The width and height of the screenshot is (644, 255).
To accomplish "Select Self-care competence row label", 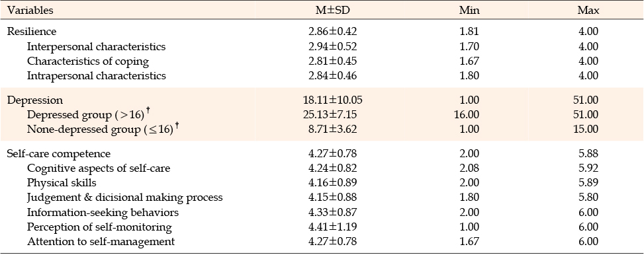I will (59, 154).
